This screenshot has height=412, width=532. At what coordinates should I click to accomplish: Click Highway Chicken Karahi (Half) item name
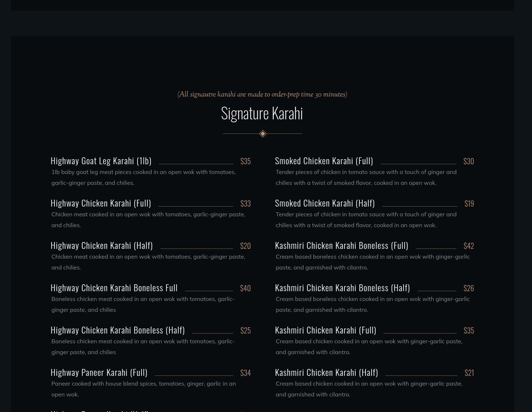click(x=102, y=245)
